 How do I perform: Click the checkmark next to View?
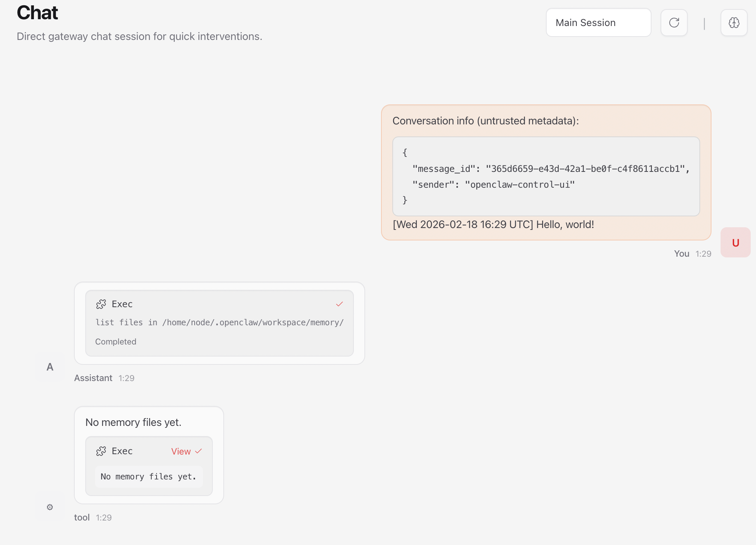click(198, 451)
